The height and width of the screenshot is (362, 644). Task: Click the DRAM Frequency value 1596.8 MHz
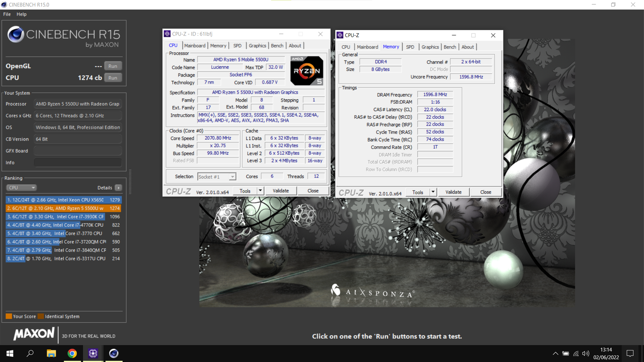point(435,95)
